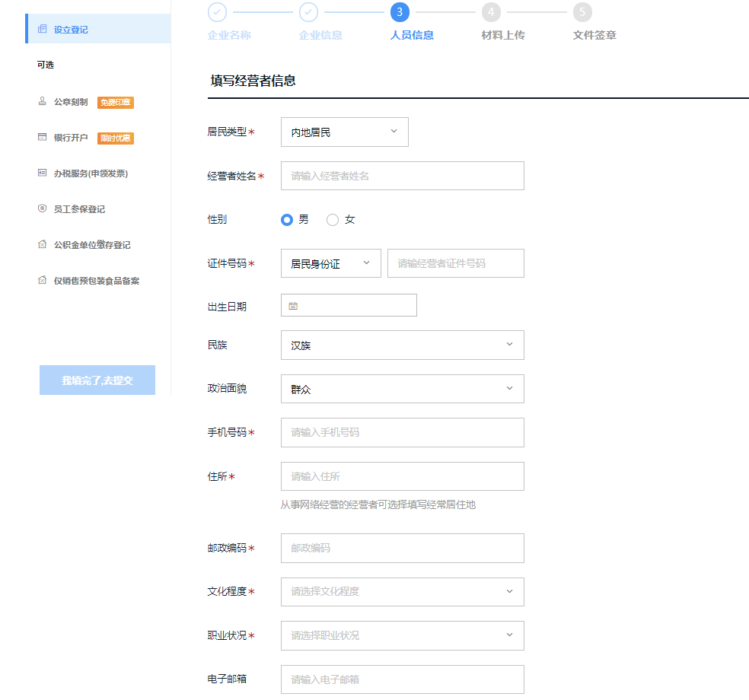Select 男 gender radio button
Image resolution: width=749 pixels, height=700 pixels.
point(287,220)
